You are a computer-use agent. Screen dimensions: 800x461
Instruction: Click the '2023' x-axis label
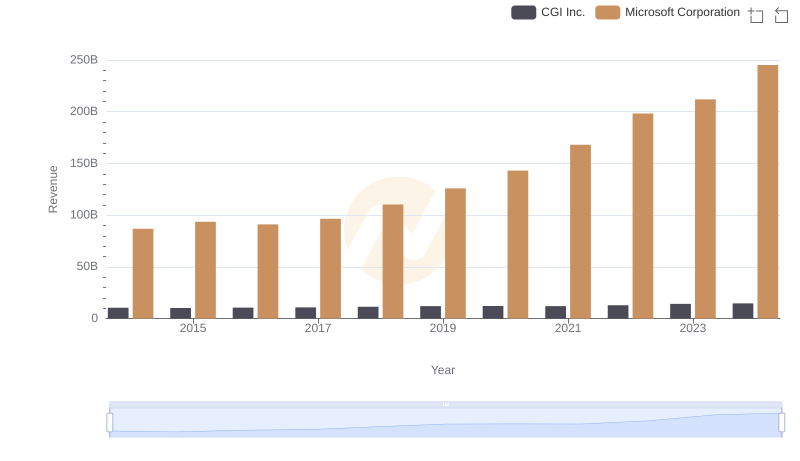(693, 328)
